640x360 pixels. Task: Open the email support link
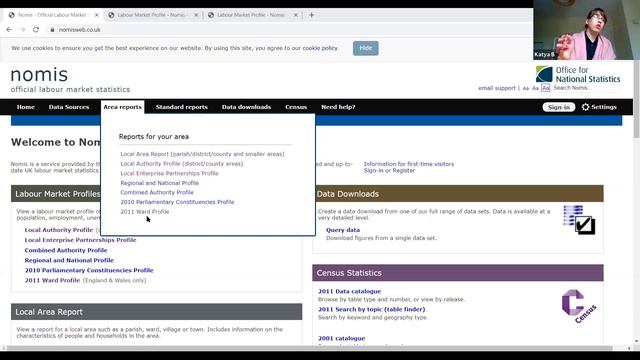tap(497, 88)
